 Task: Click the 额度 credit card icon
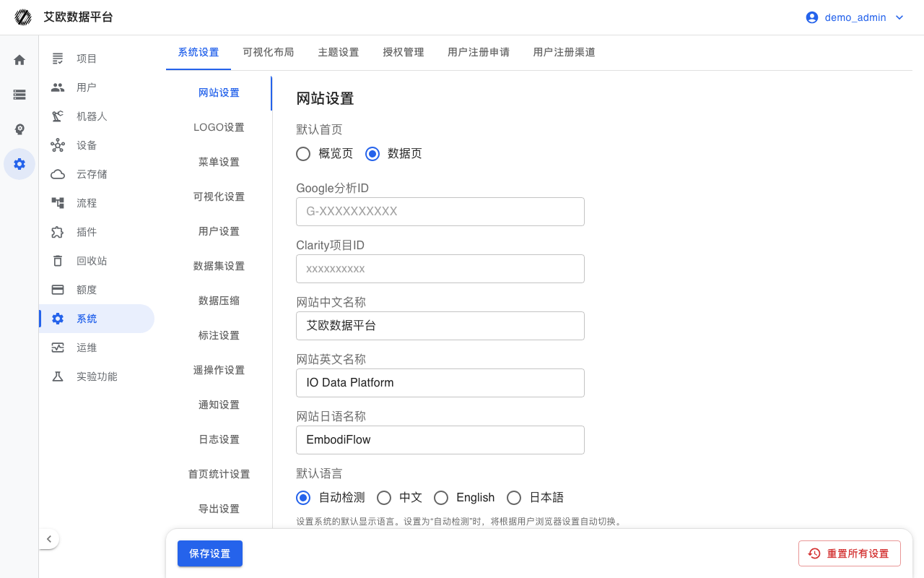(x=58, y=290)
